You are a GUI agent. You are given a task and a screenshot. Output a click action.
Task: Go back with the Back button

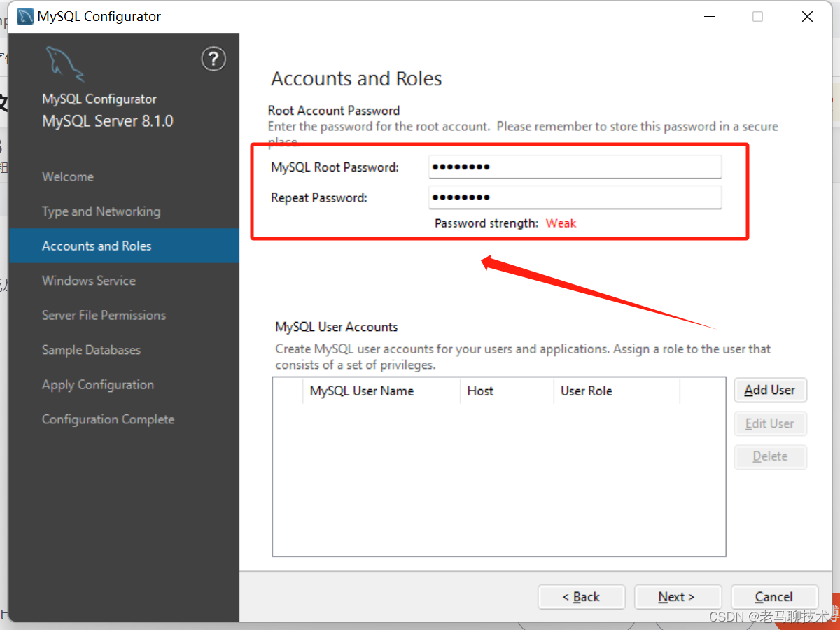[581, 597]
